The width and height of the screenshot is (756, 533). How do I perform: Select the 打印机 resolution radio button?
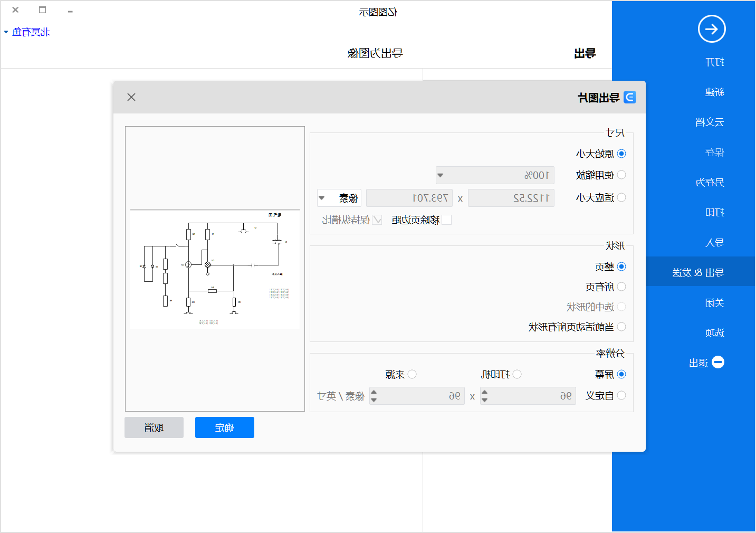click(x=517, y=374)
